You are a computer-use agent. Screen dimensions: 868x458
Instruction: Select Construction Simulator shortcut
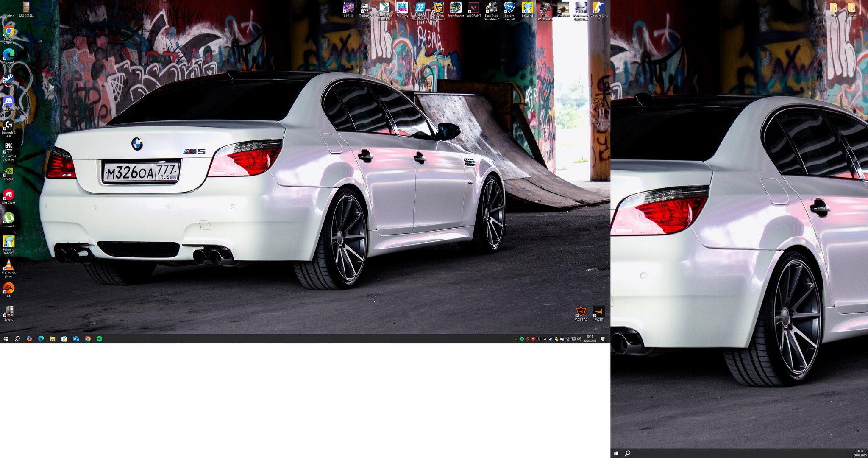[384, 11]
